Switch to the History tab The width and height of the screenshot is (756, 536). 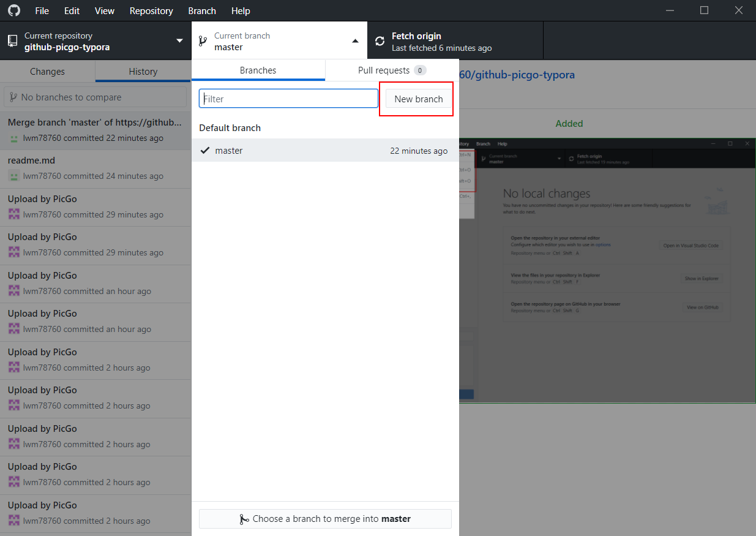[143, 72]
